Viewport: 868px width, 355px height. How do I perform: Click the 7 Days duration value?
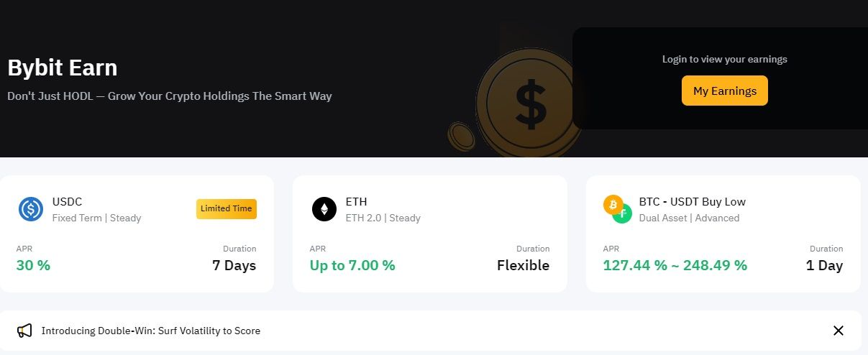point(234,265)
